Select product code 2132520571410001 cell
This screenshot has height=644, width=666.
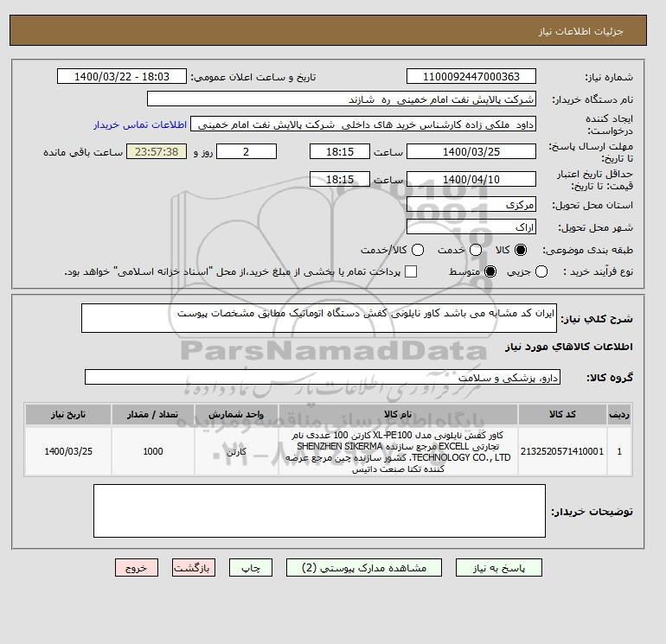click(562, 452)
